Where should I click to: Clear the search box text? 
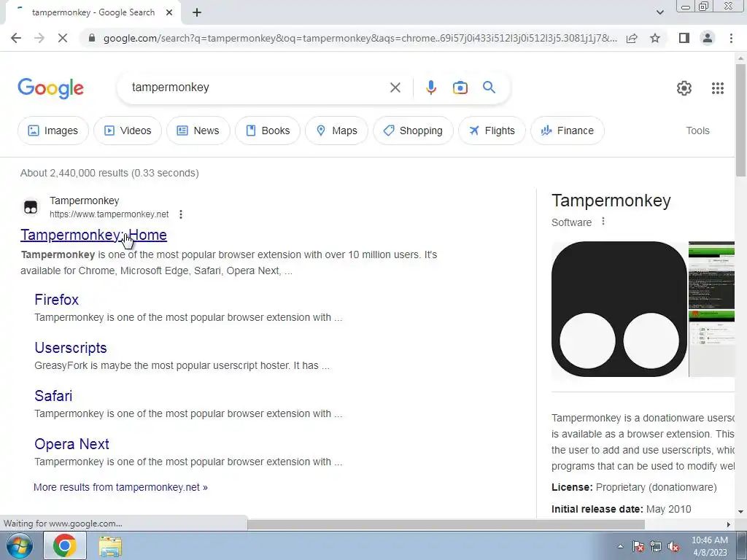[x=395, y=87]
